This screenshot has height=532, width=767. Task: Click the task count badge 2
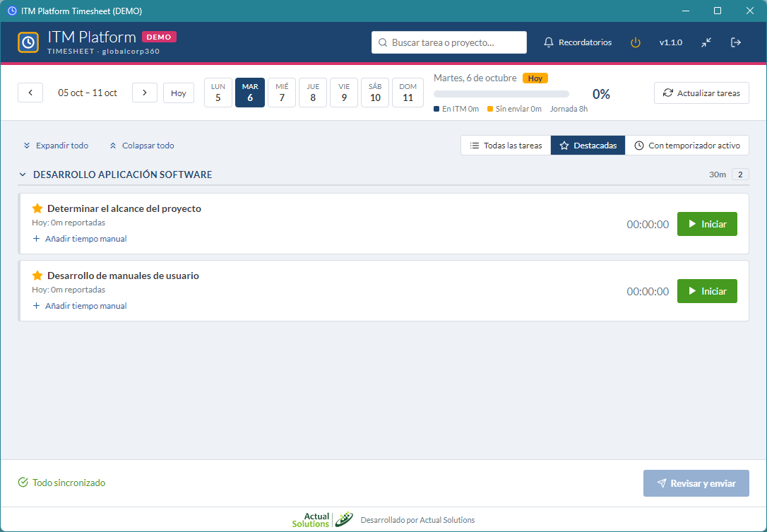coord(740,175)
